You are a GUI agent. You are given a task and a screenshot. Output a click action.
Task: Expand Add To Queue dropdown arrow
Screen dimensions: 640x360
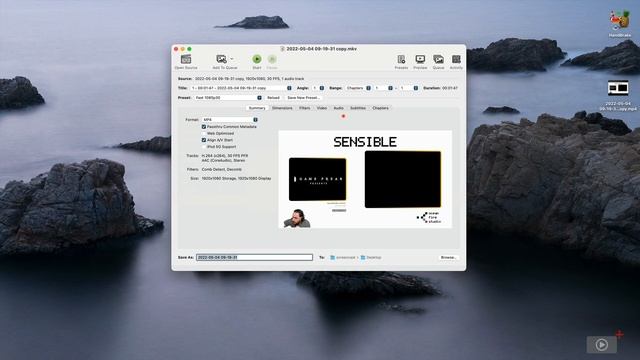(232, 59)
